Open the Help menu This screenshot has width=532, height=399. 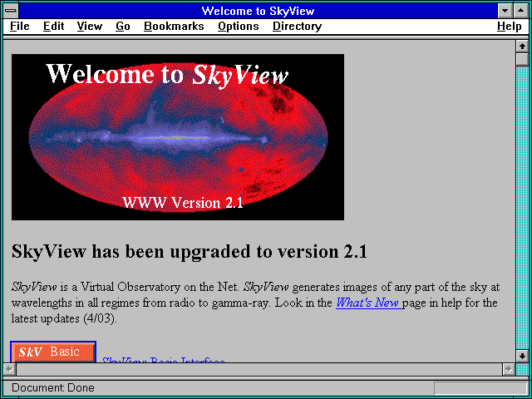[510, 27]
